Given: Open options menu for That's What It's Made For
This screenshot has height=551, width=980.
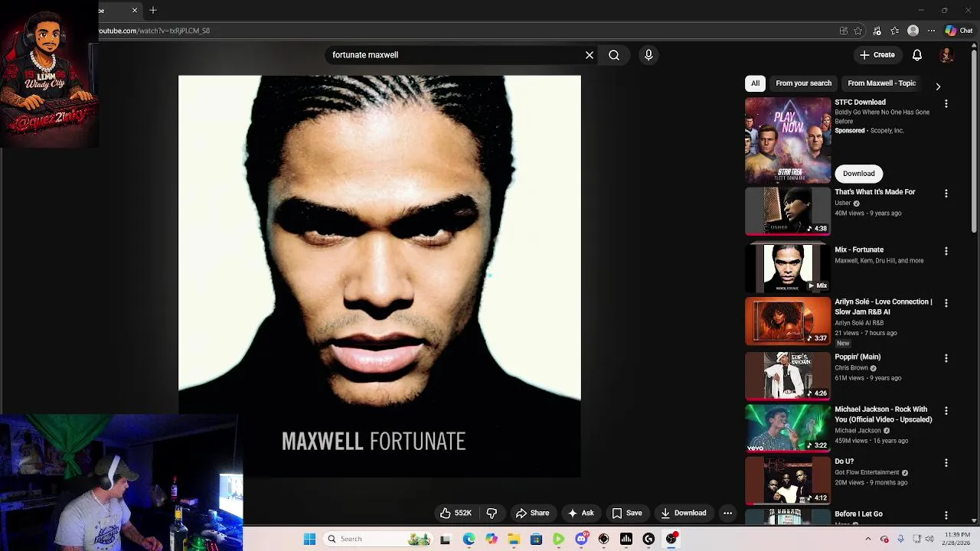Looking at the screenshot, I should 946,194.
